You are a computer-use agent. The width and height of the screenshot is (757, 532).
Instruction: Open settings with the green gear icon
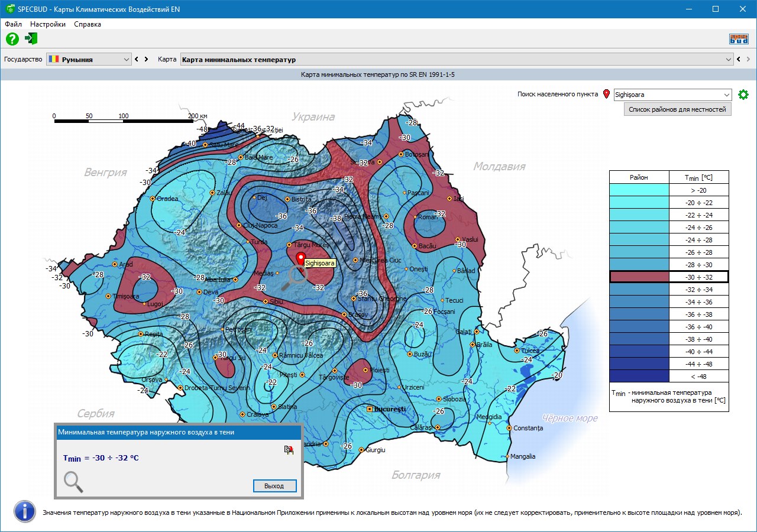[x=743, y=95]
